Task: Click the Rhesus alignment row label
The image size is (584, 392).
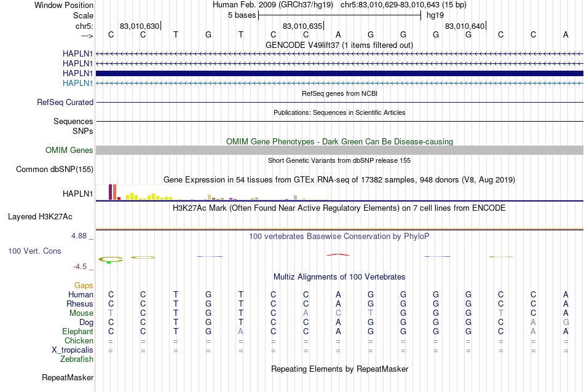Action: (80, 304)
